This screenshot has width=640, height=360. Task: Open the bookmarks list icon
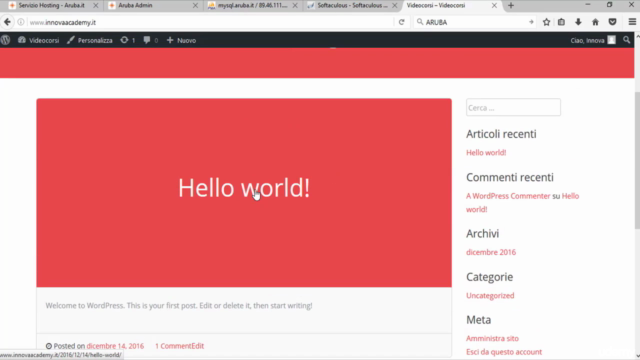[562, 22]
